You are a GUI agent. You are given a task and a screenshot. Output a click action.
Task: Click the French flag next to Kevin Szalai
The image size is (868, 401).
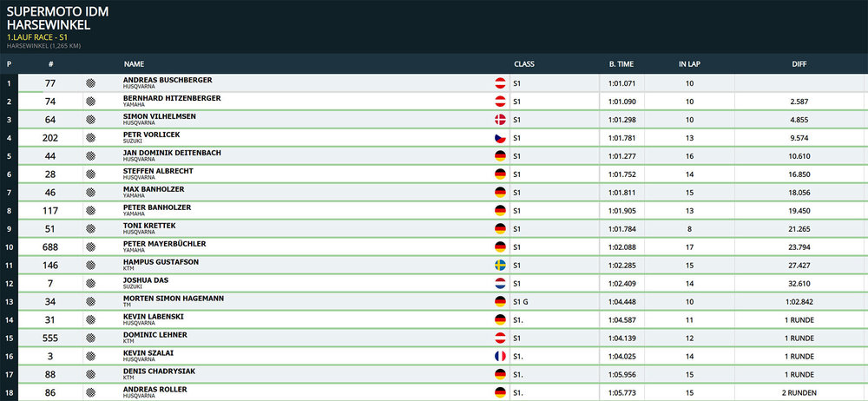tap(500, 356)
